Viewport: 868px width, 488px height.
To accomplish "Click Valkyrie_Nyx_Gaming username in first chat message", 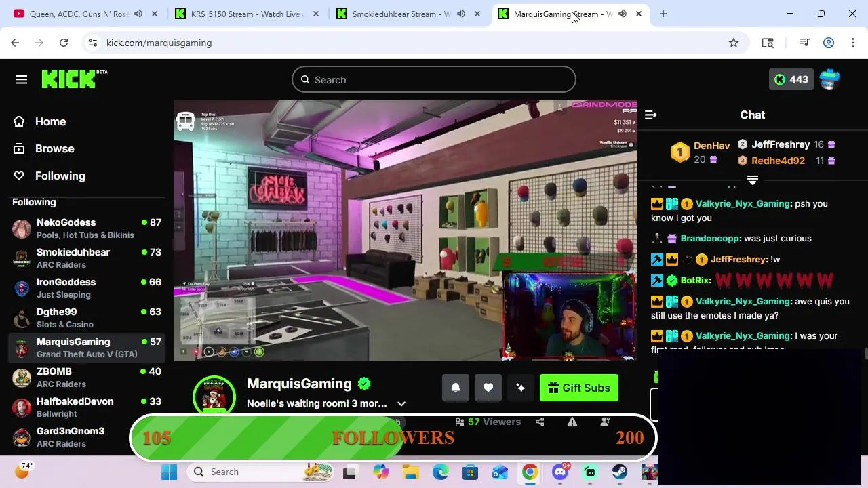I will [x=743, y=203].
